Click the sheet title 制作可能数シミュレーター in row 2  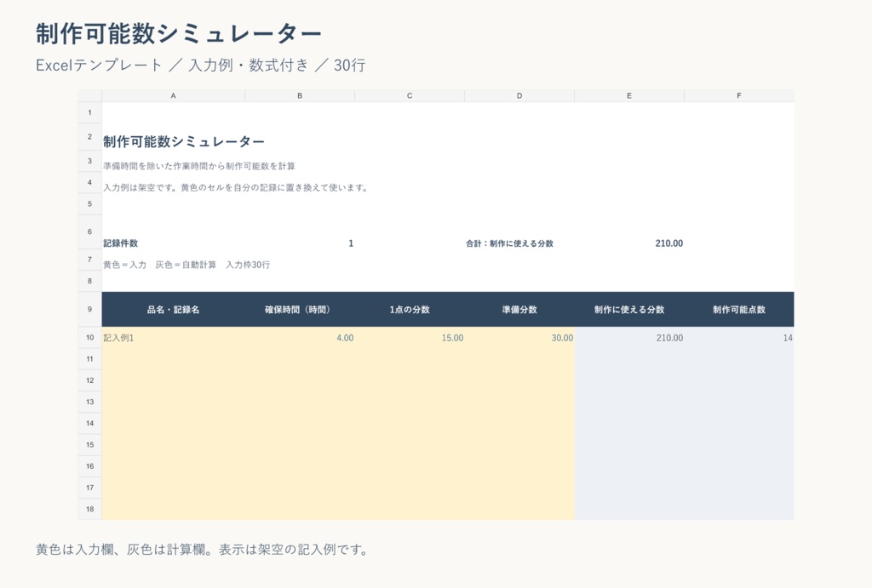coord(184,142)
